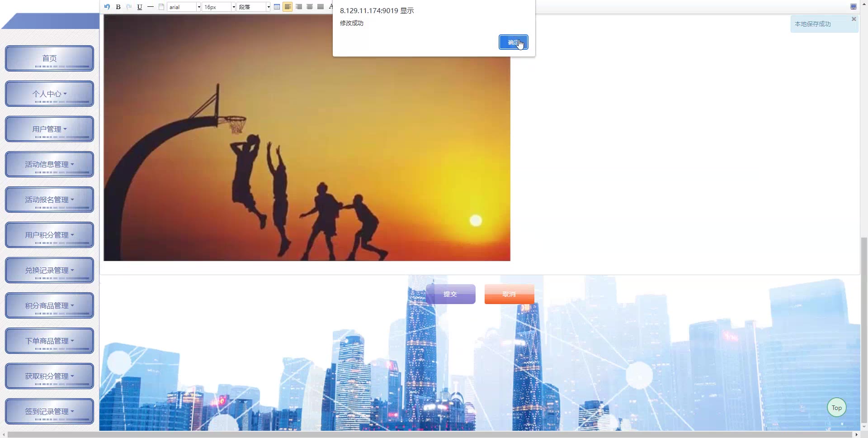This screenshot has height=438, width=868.
Task: Dismiss the 本地保存成功 notification
Action: click(x=854, y=19)
